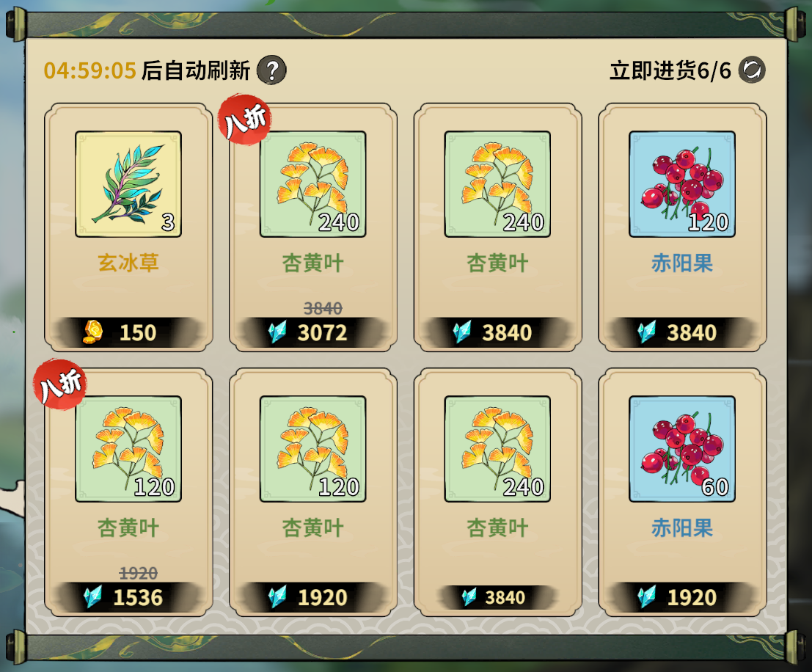Click the bottom-row 赤阳果 60 berry icon
Image resolution: width=812 pixels, height=672 pixels.
(x=682, y=449)
